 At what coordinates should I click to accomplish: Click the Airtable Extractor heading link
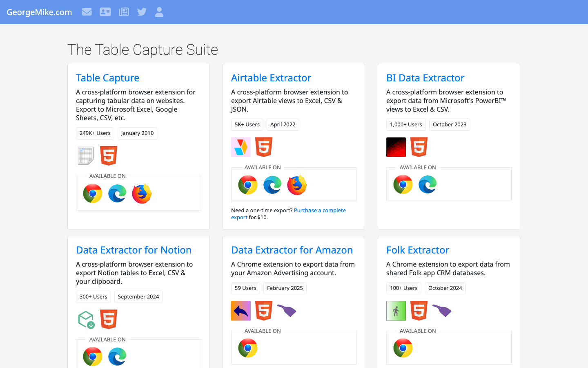pyautogui.click(x=271, y=78)
